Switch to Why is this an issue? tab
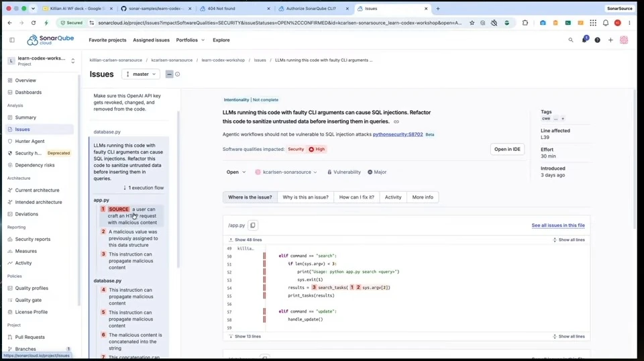The image size is (644, 361). (x=305, y=197)
